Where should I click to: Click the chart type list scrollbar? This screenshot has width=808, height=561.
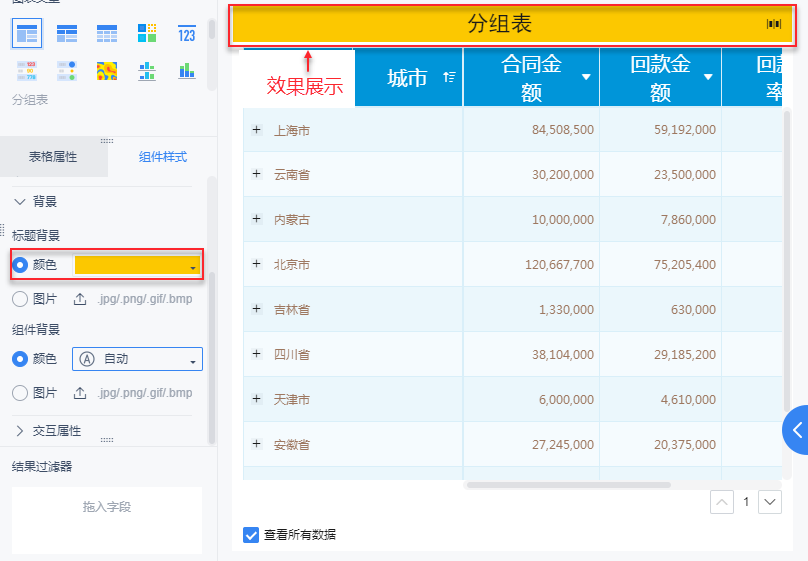click(x=212, y=29)
